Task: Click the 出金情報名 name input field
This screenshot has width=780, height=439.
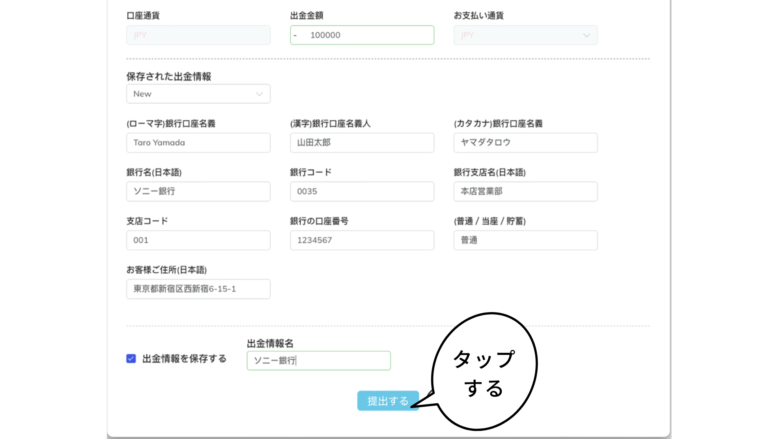Action: [319, 360]
